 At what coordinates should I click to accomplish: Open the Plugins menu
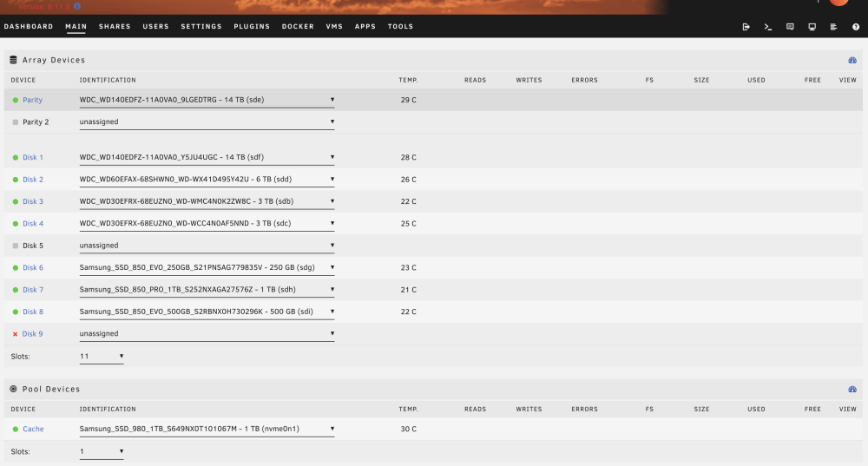coord(252,27)
